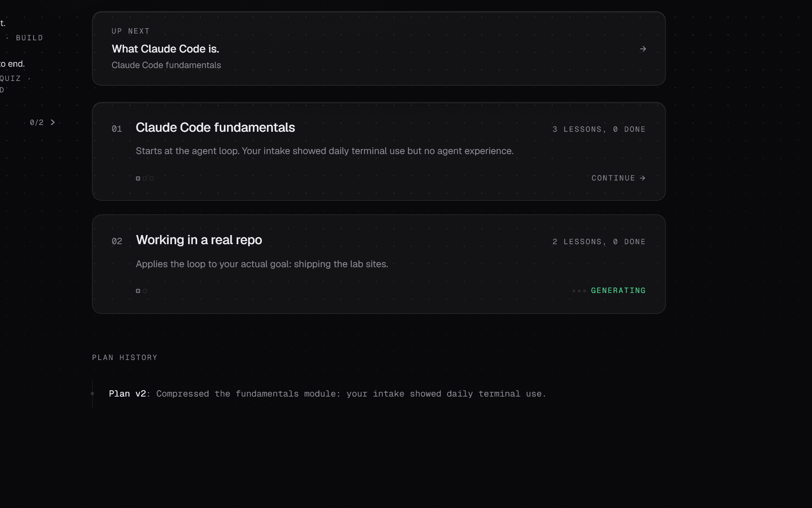
Task: Click the "2 LESSONS, 0 DONE" status
Action: (x=599, y=242)
